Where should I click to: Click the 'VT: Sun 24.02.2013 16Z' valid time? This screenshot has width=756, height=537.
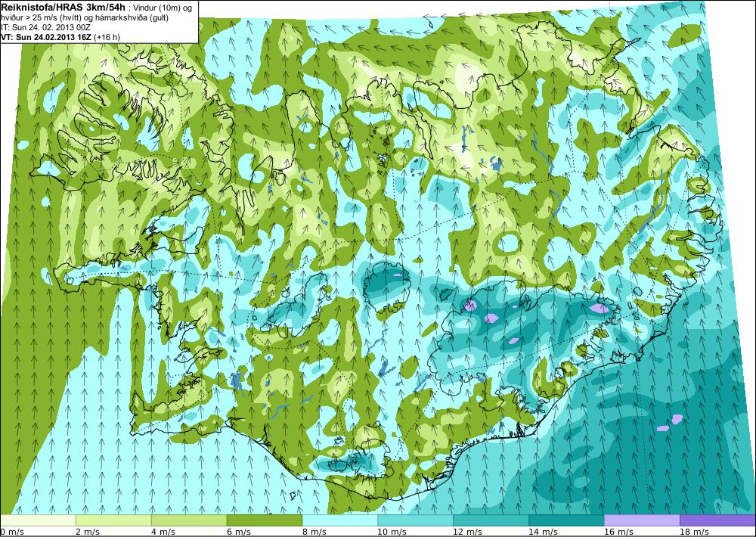[47, 36]
